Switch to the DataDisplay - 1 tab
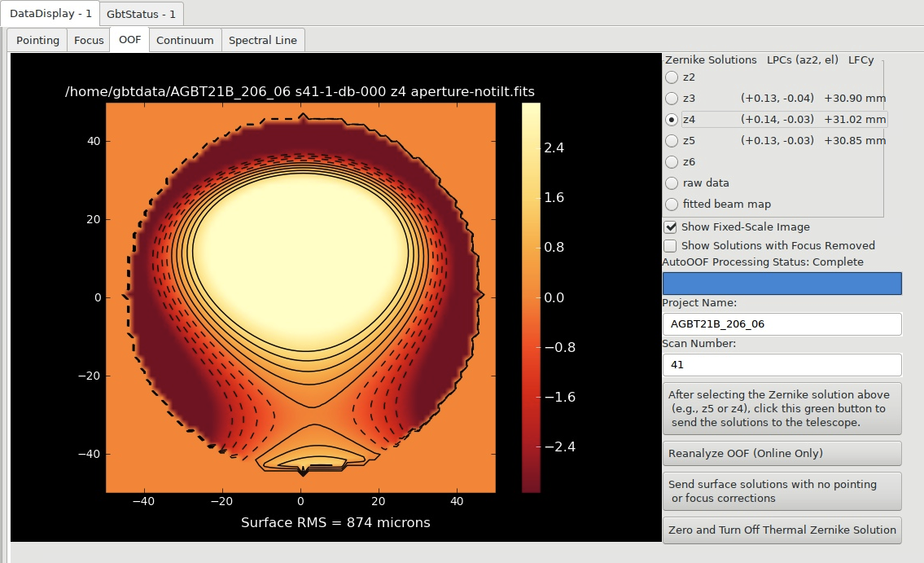The height and width of the screenshot is (563, 924). [x=50, y=14]
